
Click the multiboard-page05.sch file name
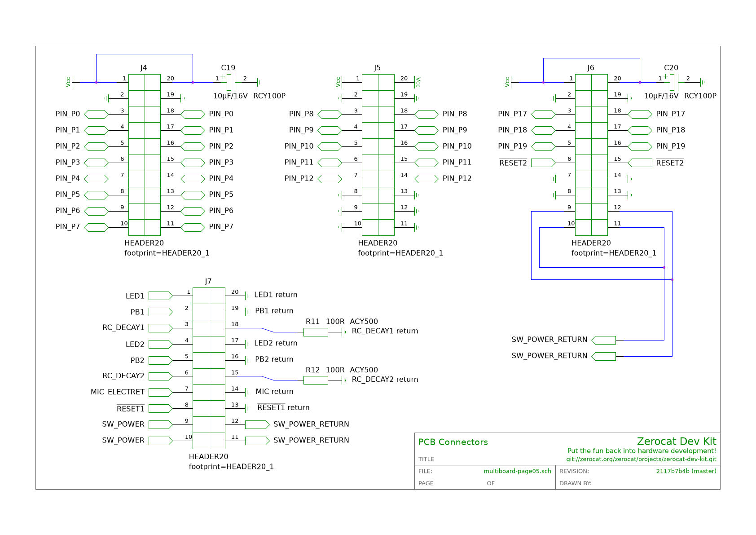point(518,471)
